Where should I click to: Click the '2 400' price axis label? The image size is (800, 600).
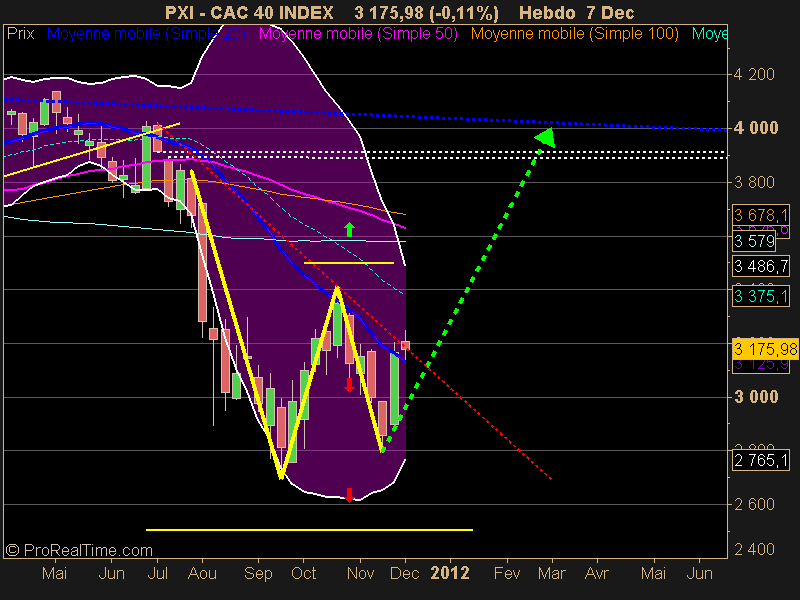[x=754, y=549]
